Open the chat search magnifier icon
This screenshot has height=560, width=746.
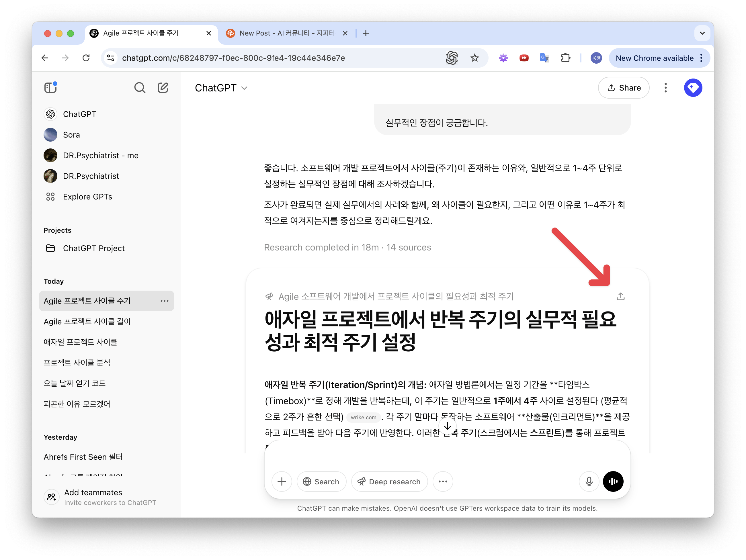pyautogui.click(x=140, y=88)
